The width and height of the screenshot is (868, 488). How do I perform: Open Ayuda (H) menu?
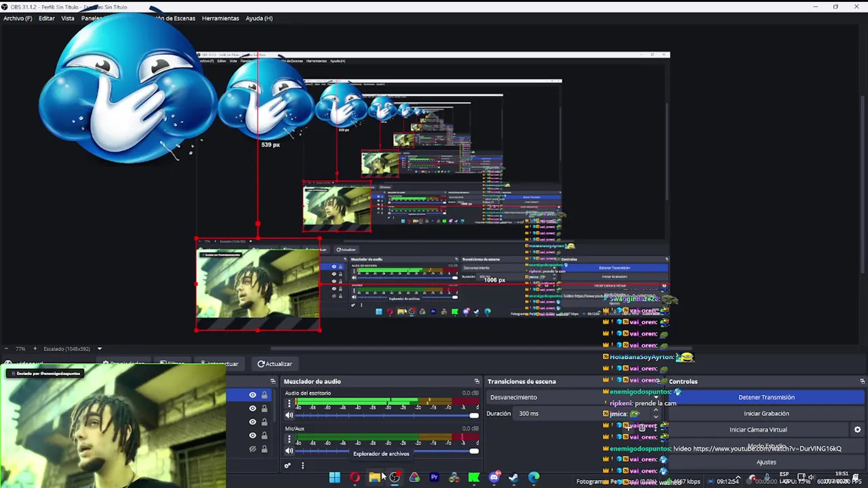259,18
